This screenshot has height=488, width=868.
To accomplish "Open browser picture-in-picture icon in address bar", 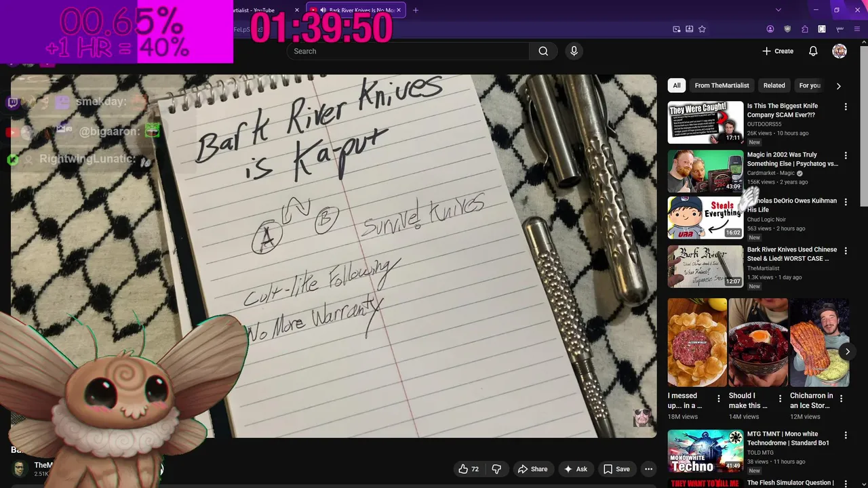I will (676, 29).
